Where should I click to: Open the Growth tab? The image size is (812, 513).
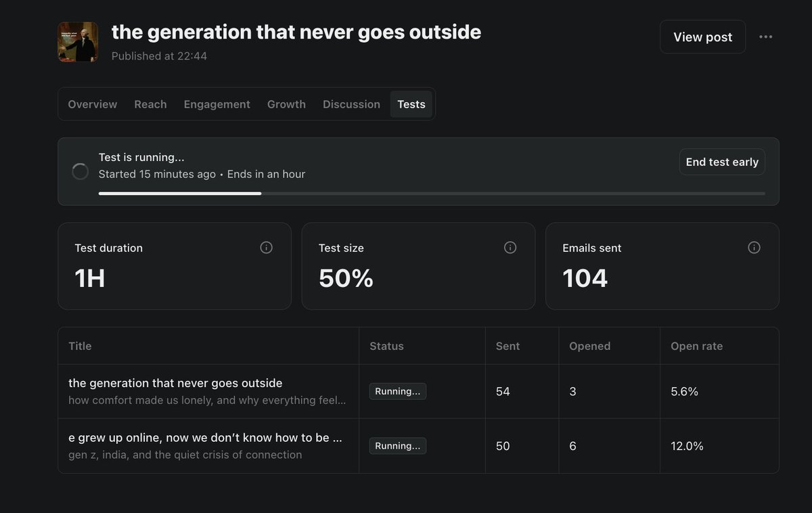point(286,104)
